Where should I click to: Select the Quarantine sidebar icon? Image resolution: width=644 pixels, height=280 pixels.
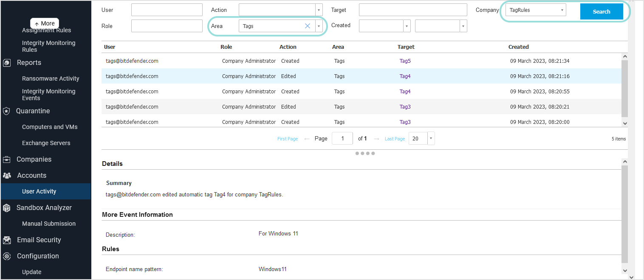coord(6,111)
